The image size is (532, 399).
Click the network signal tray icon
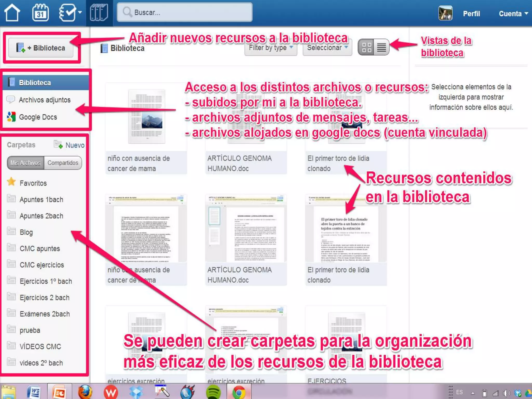tap(495, 393)
